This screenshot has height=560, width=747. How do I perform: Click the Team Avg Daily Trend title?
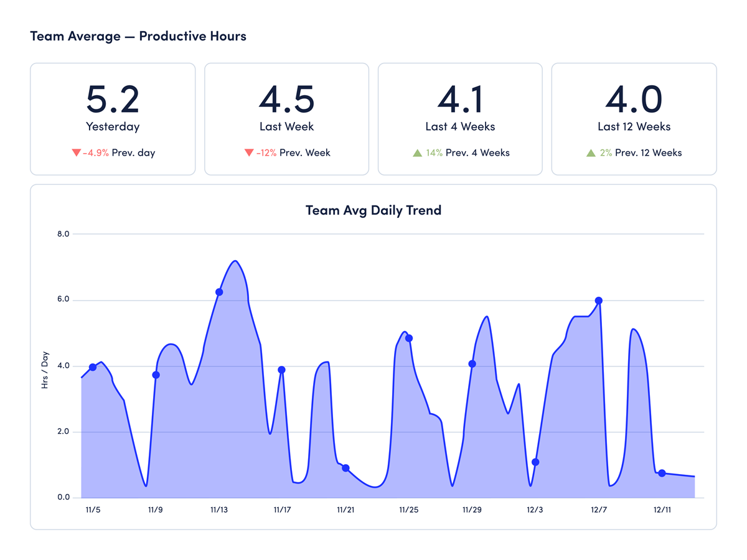373,210
